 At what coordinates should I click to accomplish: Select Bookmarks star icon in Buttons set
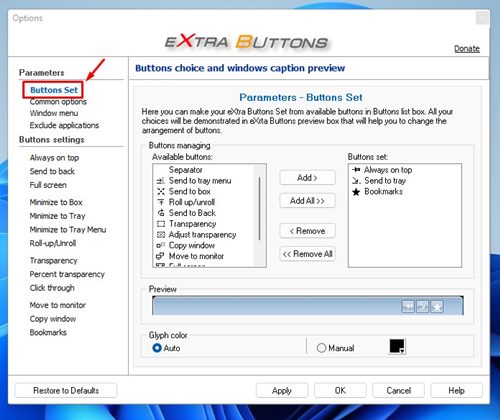[356, 192]
